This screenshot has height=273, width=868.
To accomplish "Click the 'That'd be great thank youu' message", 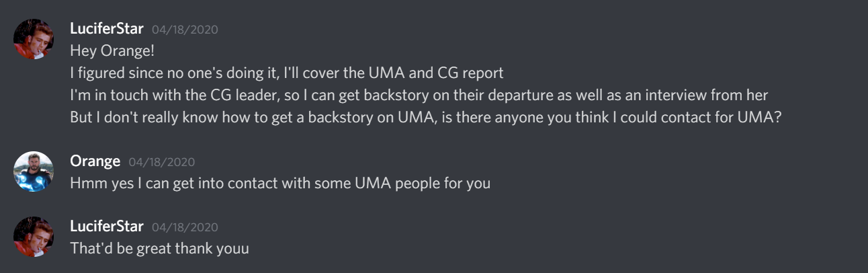I will pos(159,248).
